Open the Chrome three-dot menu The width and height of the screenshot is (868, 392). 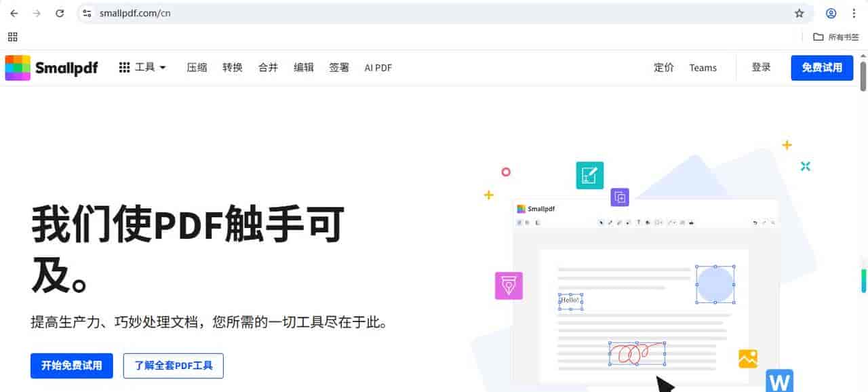pos(854,14)
